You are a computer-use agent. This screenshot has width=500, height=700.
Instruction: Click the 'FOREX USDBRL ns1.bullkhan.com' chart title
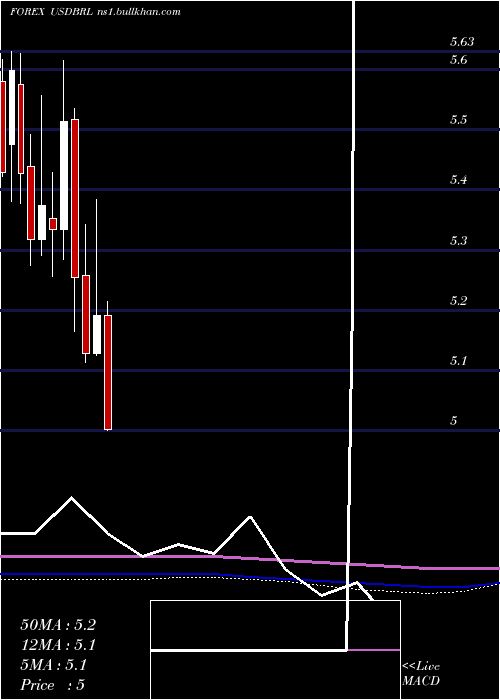tap(95, 12)
